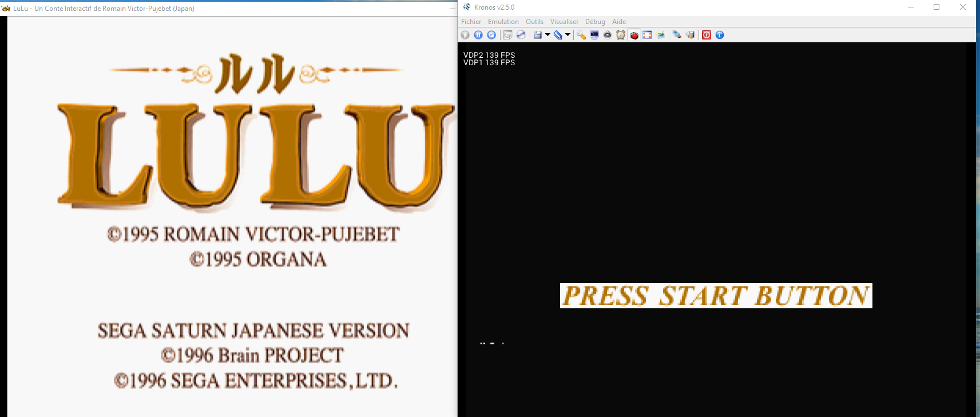Pause emulation with the blue pause icon
The width and height of the screenshot is (980, 417).
point(478,35)
